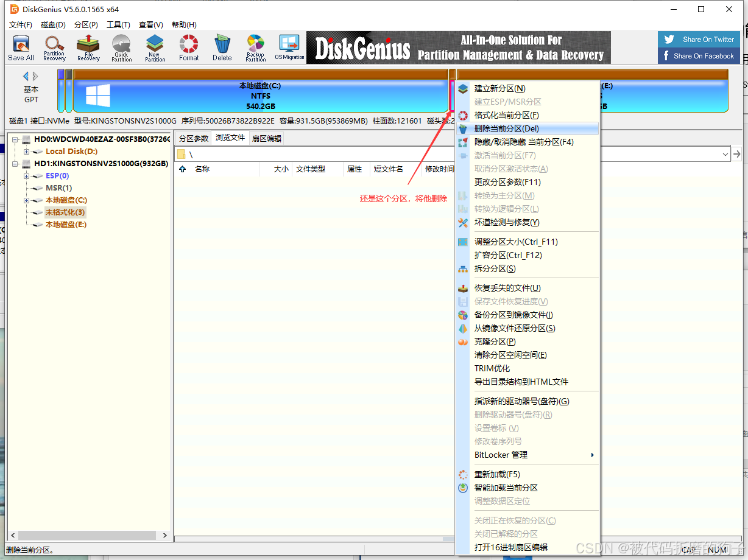748x560 pixels.
Task: Click the Save All toolbar icon
Action: 21,48
